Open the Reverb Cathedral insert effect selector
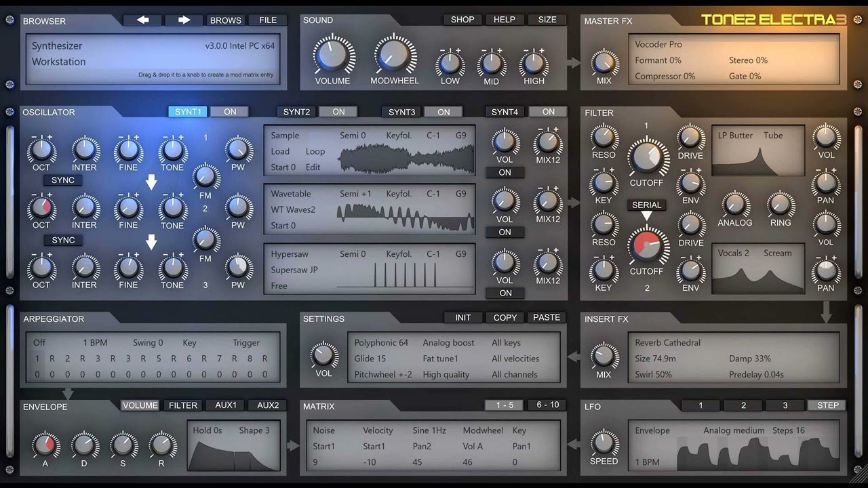The width and height of the screenshot is (868, 488). coord(667,343)
